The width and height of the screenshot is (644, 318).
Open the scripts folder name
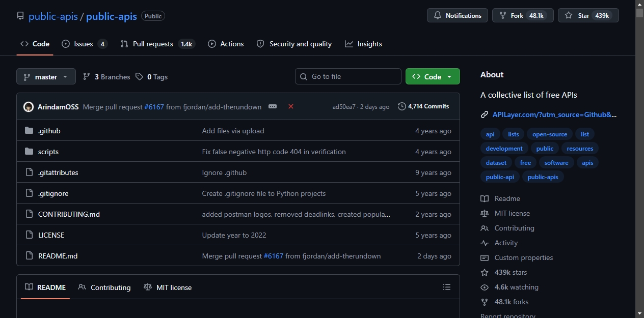(48, 152)
